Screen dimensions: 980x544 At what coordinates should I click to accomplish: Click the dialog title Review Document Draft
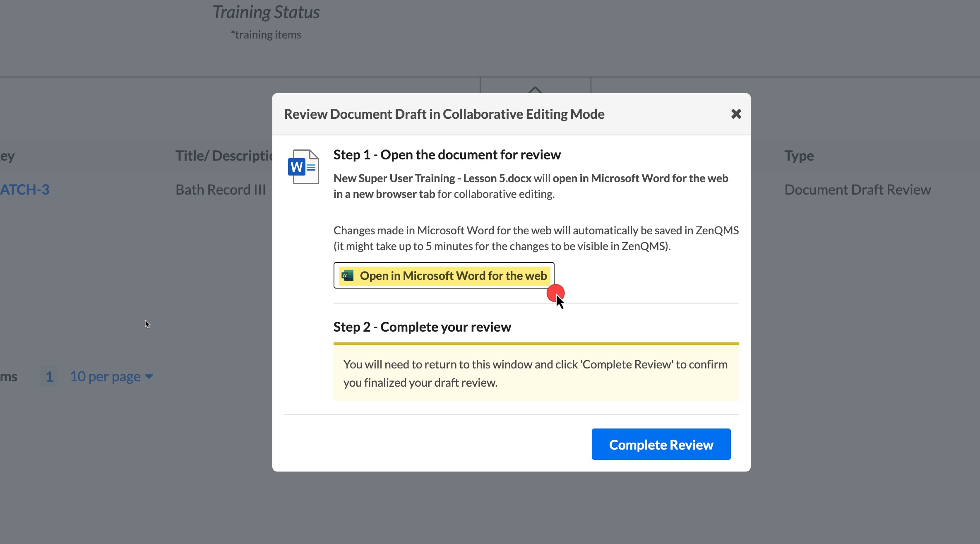444,114
